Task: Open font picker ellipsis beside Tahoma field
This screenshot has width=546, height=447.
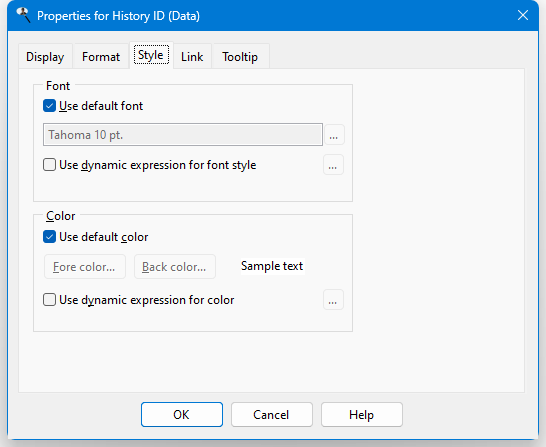Action: tap(334, 135)
